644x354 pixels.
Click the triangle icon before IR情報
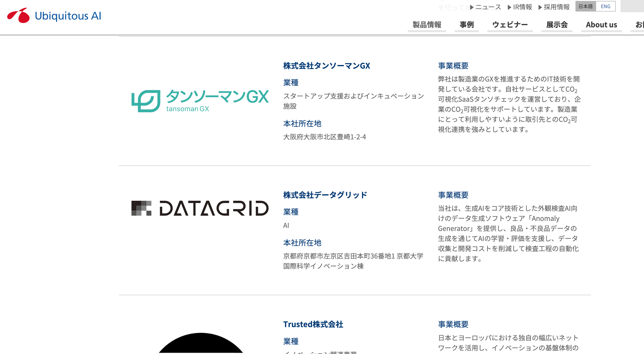click(x=509, y=7)
